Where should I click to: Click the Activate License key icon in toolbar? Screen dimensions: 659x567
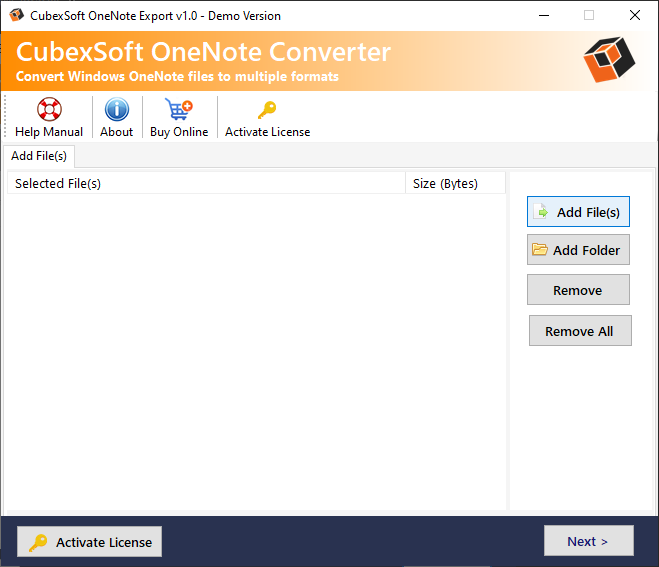[267, 110]
